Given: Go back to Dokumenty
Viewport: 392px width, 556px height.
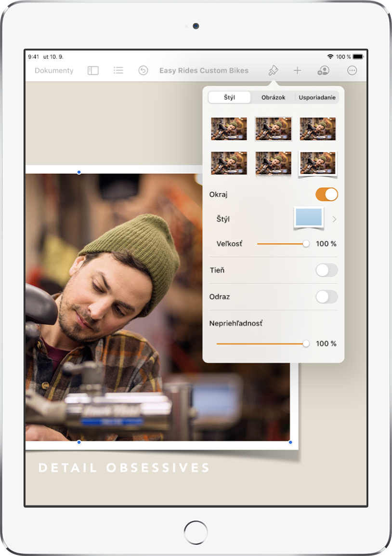Looking at the screenshot, I should [54, 70].
